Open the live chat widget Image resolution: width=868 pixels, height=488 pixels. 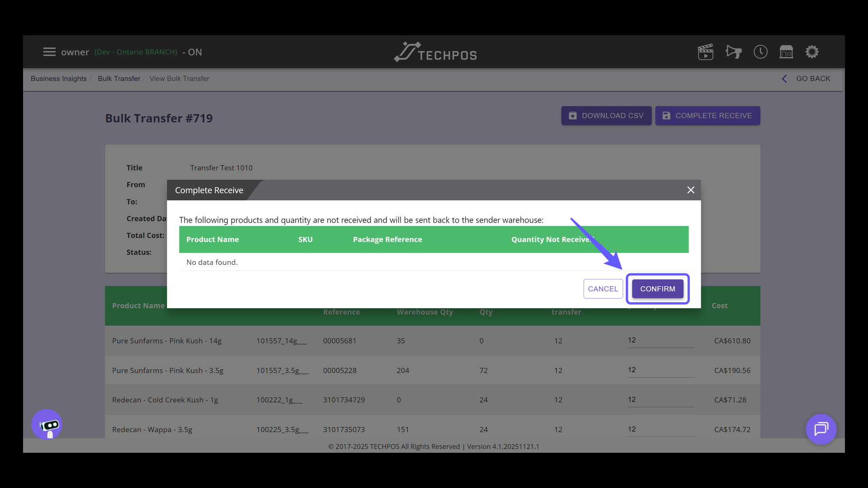tap(821, 429)
